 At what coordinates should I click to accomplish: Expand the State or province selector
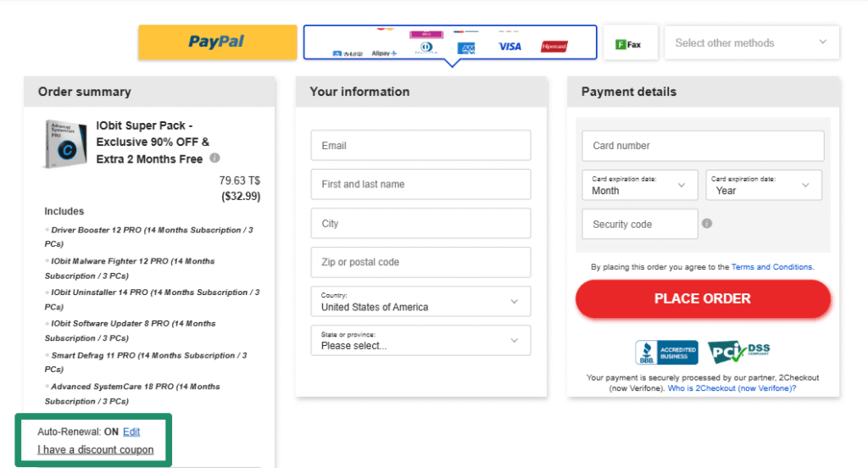420,340
